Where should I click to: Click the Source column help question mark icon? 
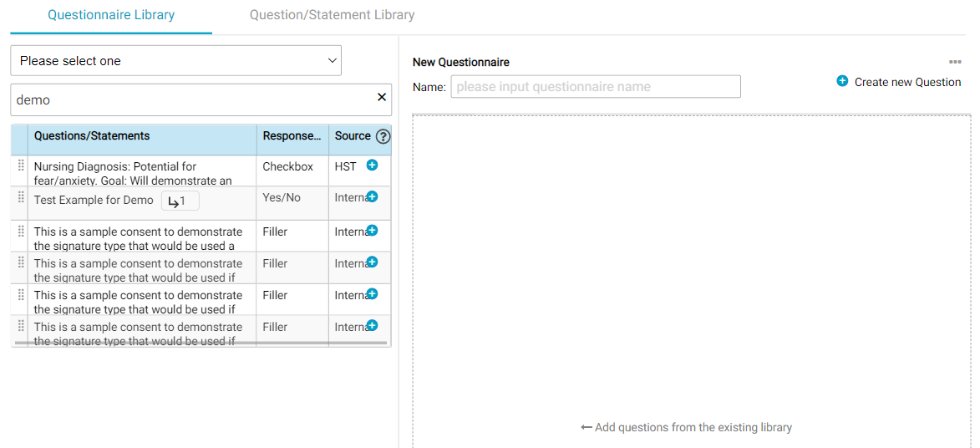(383, 136)
